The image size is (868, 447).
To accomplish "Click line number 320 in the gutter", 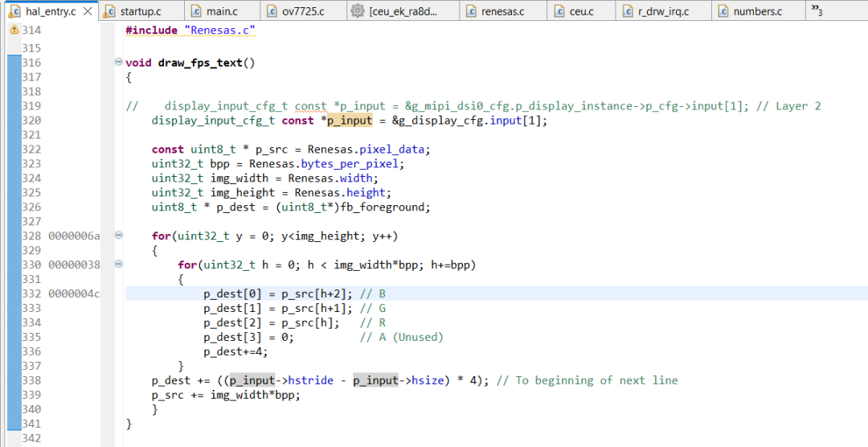I will pyautogui.click(x=31, y=121).
